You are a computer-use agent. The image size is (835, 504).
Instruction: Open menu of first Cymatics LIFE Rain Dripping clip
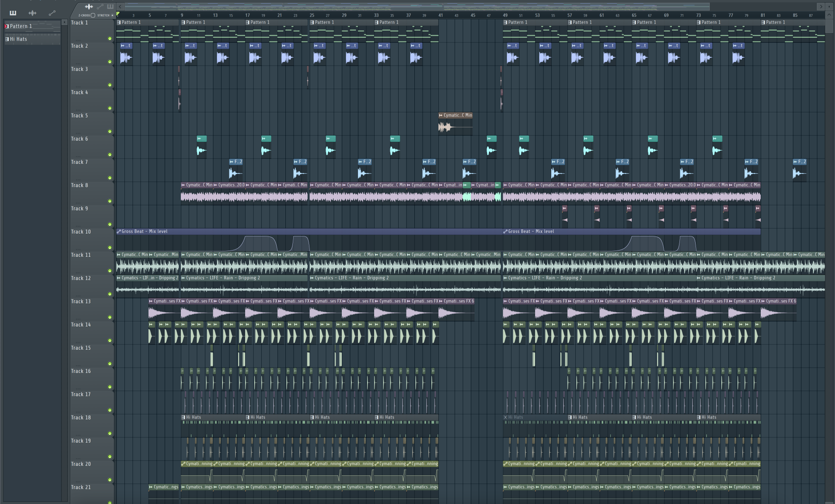pyautogui.click(x=119, y=278)
